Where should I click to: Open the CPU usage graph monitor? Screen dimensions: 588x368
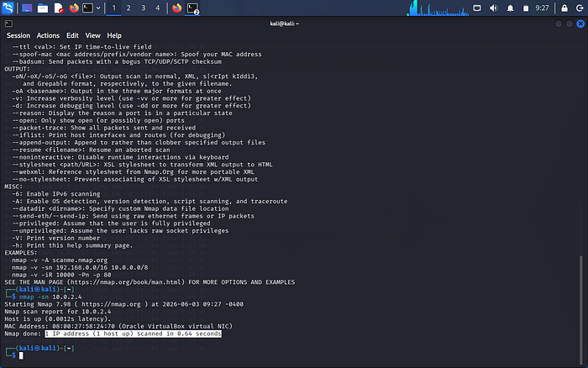[x=438, y=8]
